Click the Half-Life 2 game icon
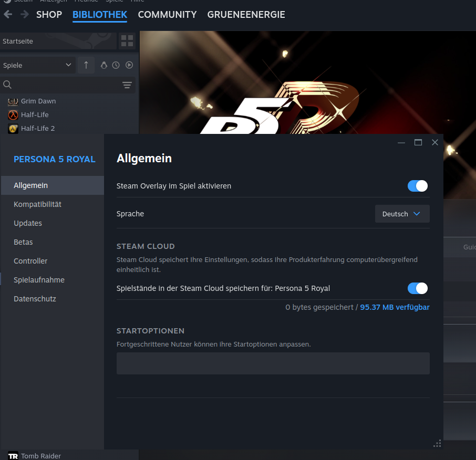This screenshot has width=476, height=460. 13,129
